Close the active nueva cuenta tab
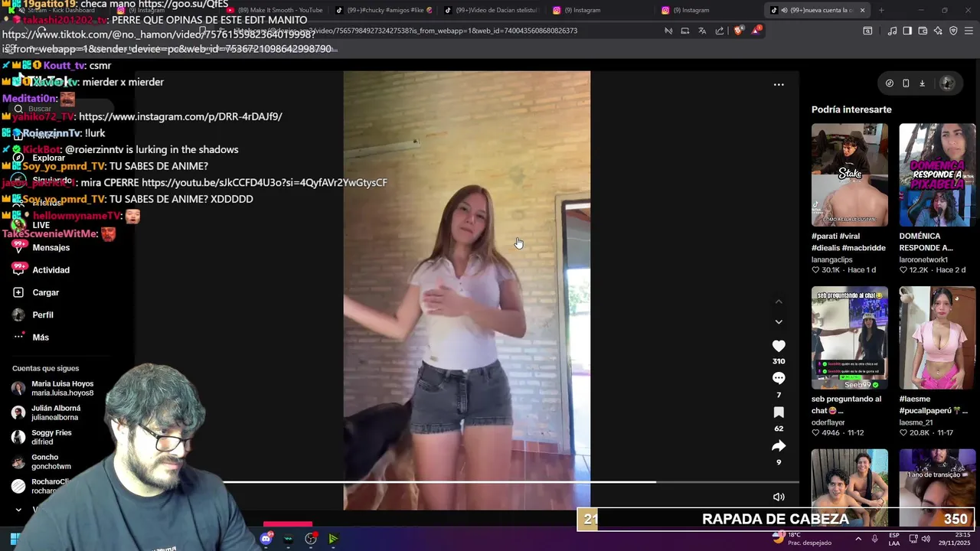Image resolution: width=980 pixels, height=551 pixels. [862, 10]
